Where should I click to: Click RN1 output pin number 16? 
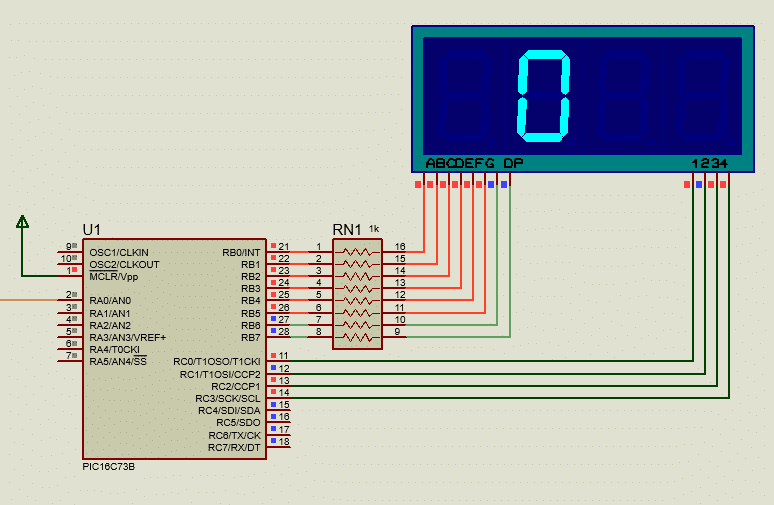click(400, 246)
